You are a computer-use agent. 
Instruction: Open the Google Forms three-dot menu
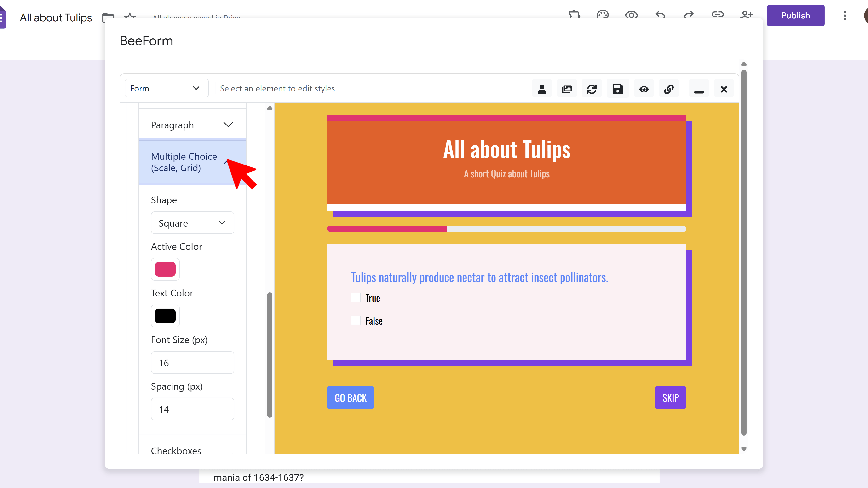point(845,16)
